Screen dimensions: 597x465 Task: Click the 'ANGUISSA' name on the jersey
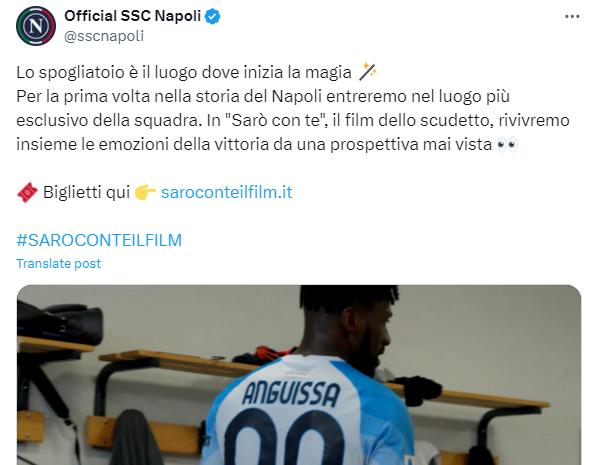291,393
